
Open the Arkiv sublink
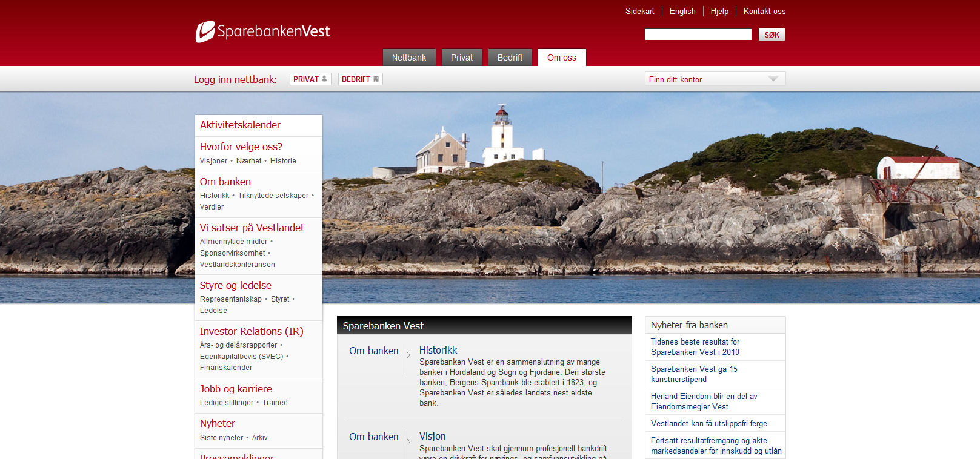[259, 438]
